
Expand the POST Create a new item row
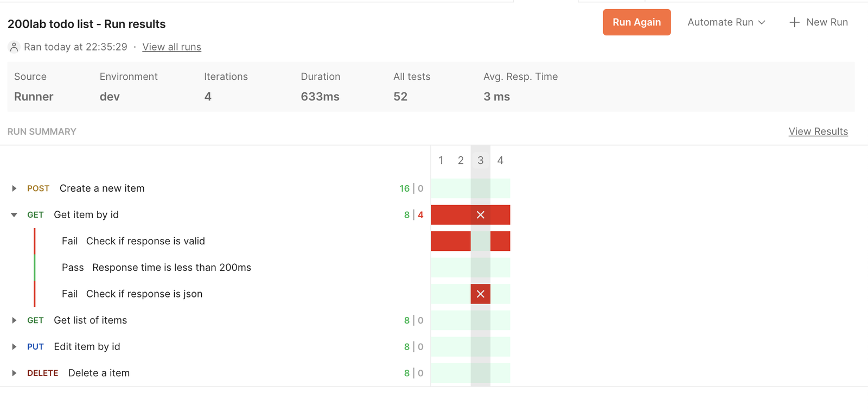(14, 188)
